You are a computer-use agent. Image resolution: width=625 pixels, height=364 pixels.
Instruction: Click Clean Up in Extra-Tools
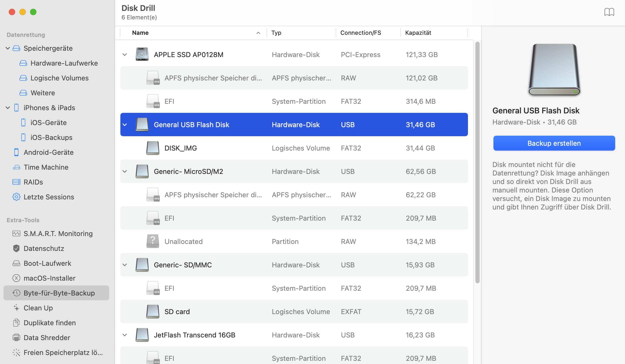pyautogui.click(x=38, y=308)
